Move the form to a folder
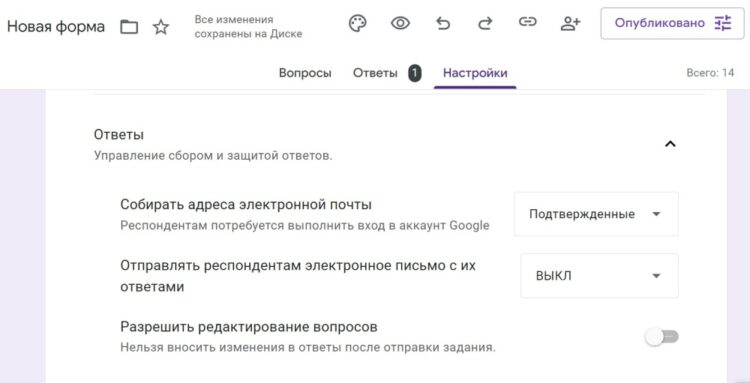The width and height of the screenshot is (750, 383). (x=129, y=27)
